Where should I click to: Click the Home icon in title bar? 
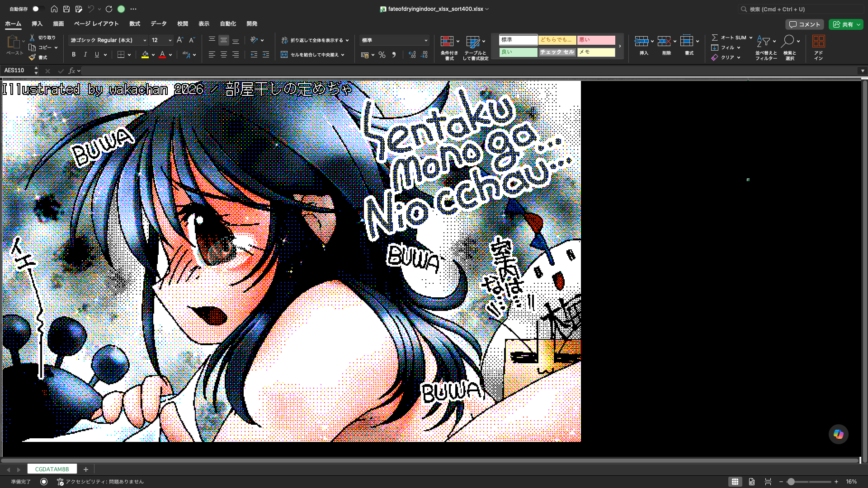(x=54, y=9)
